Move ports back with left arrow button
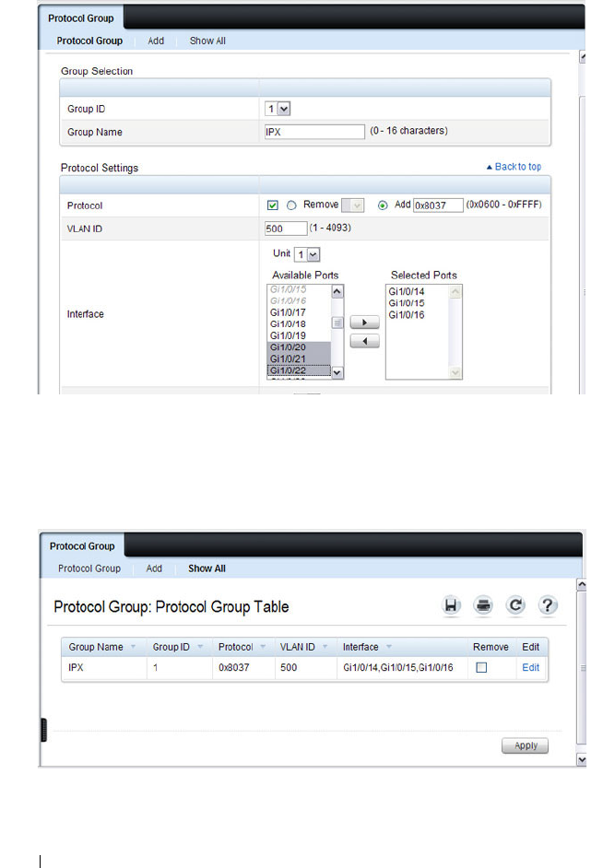 pyautogui.click(x=364, y=341)
